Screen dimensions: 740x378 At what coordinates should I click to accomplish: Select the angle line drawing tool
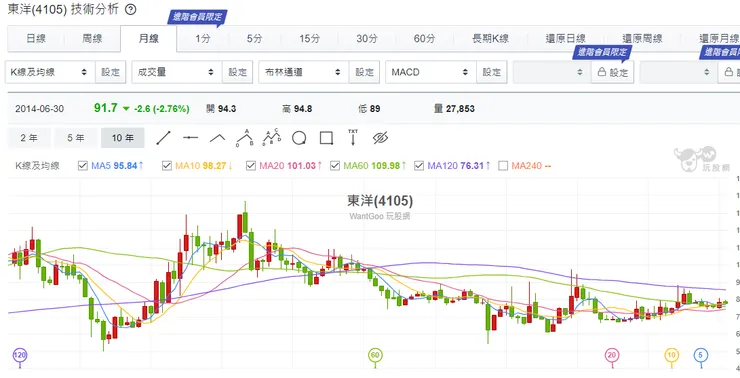(x=218, y=138)
